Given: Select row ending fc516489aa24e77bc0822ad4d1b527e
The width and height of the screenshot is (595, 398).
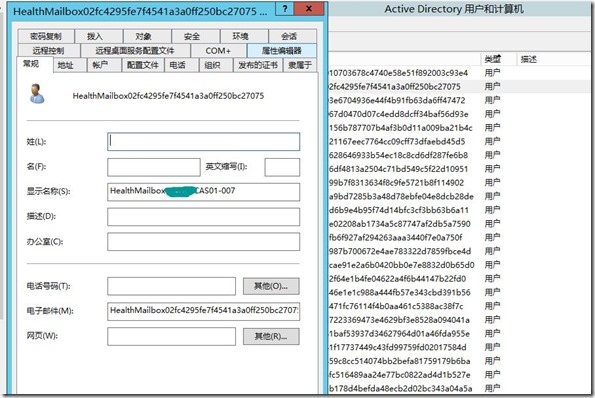Looking at the screenshot, I should pos(459,374).
